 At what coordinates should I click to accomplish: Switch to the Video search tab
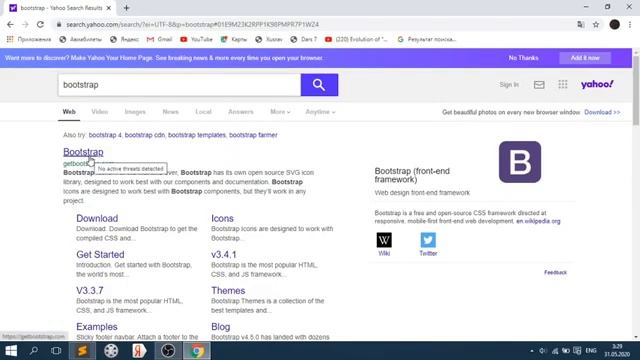coord(100,112)
